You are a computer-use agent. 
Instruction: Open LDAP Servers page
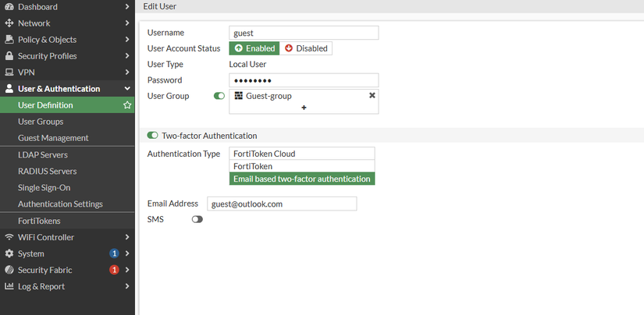(x=67, y=155)
